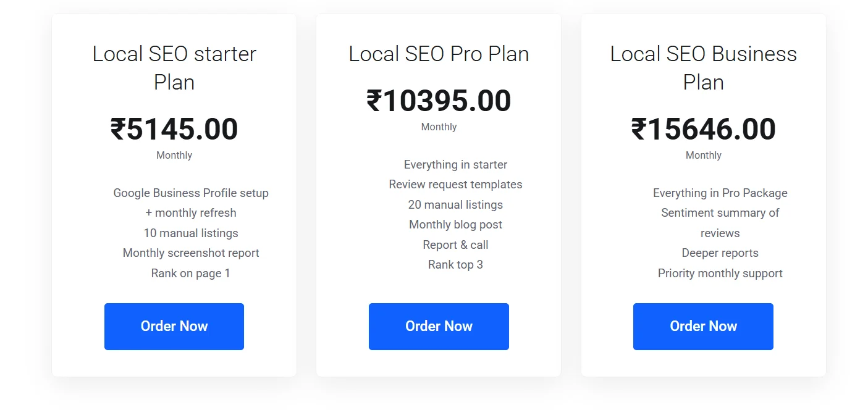Click the ₹15646.00 price text

(703, 128)
